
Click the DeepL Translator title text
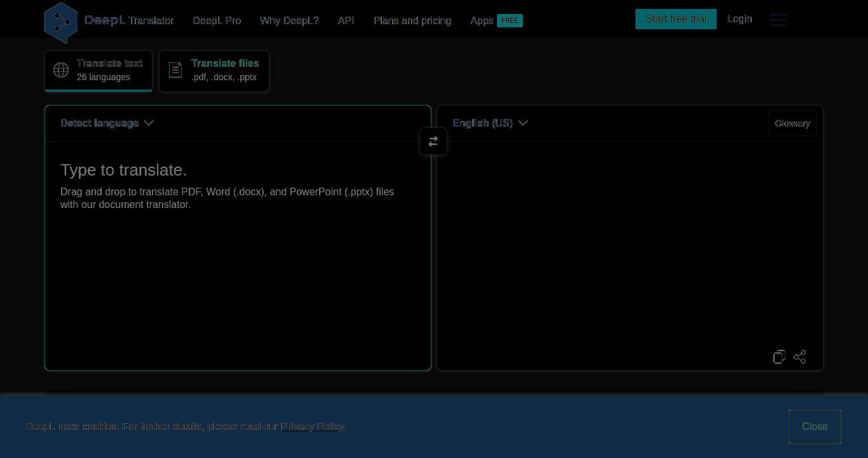coord(129,20)
